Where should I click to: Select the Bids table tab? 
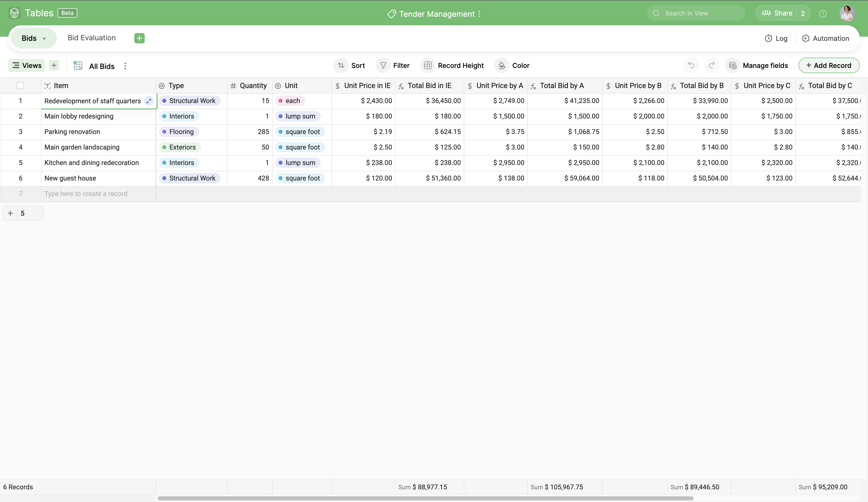33,38
